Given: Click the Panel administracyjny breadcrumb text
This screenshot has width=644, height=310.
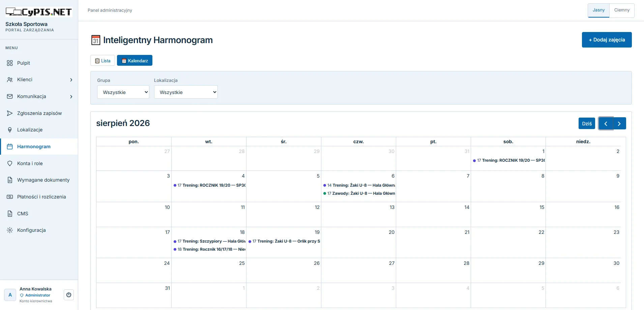Looking at the screenshot, I should point(110,10).
